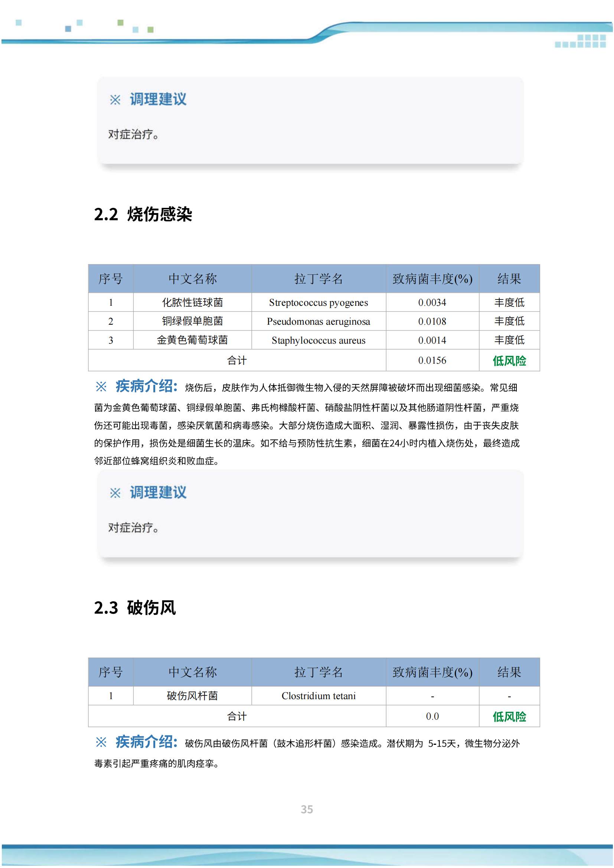
Task: Click the Clostridium tetani table cell
Action: tap(319, 696)
